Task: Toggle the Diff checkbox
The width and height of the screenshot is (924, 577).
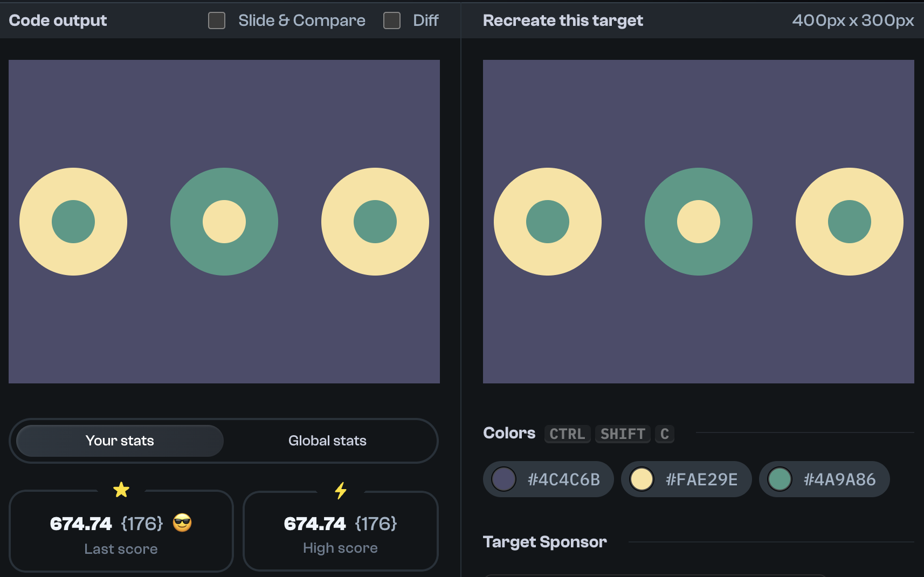Action: (x=392, y=20)
